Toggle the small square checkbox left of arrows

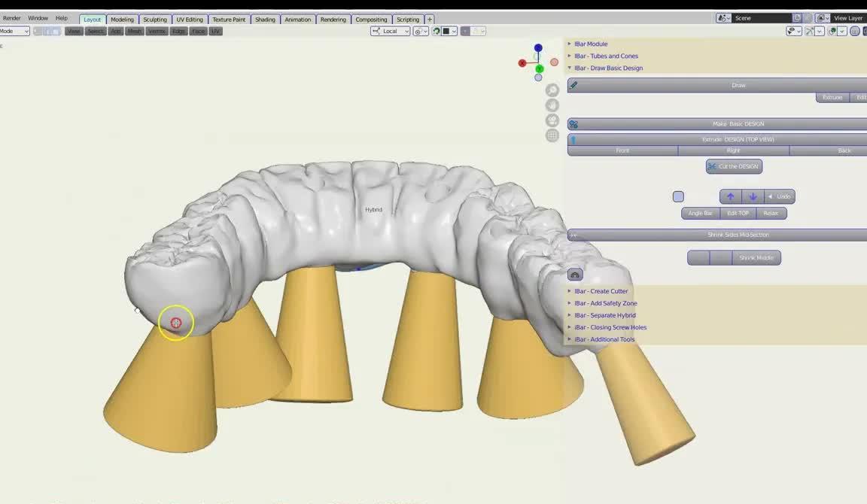point(678,196)
